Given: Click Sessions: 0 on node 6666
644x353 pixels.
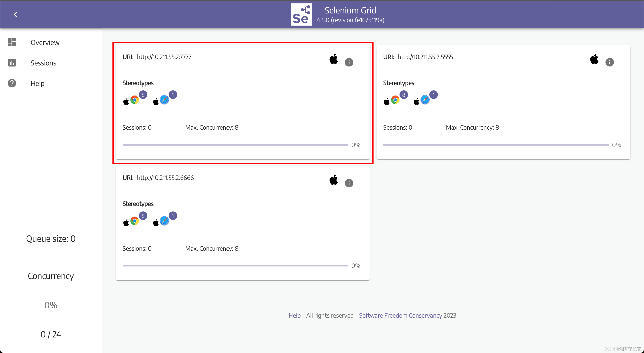Looking at the screenshot, I should (x=137, y=249).
